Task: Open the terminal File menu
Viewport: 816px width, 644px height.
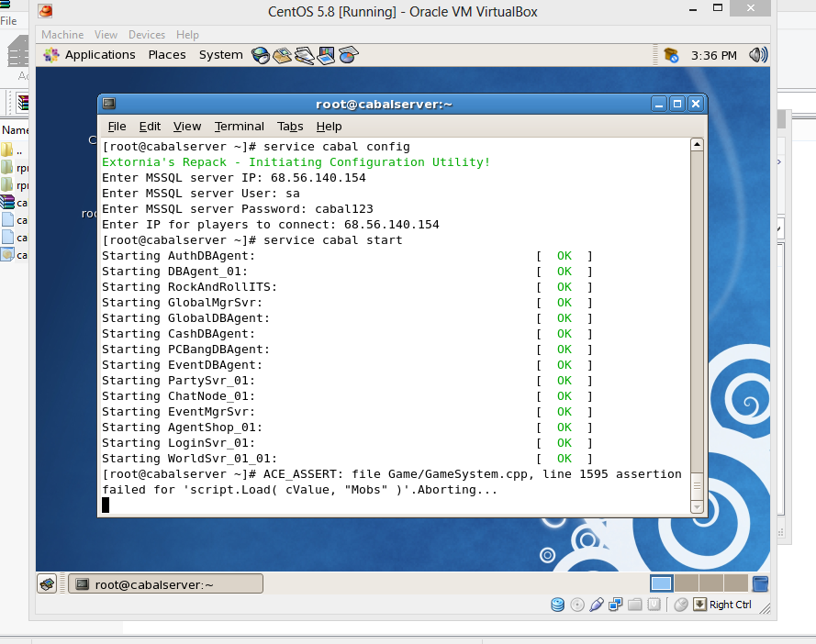Action: tap(117, 127)
